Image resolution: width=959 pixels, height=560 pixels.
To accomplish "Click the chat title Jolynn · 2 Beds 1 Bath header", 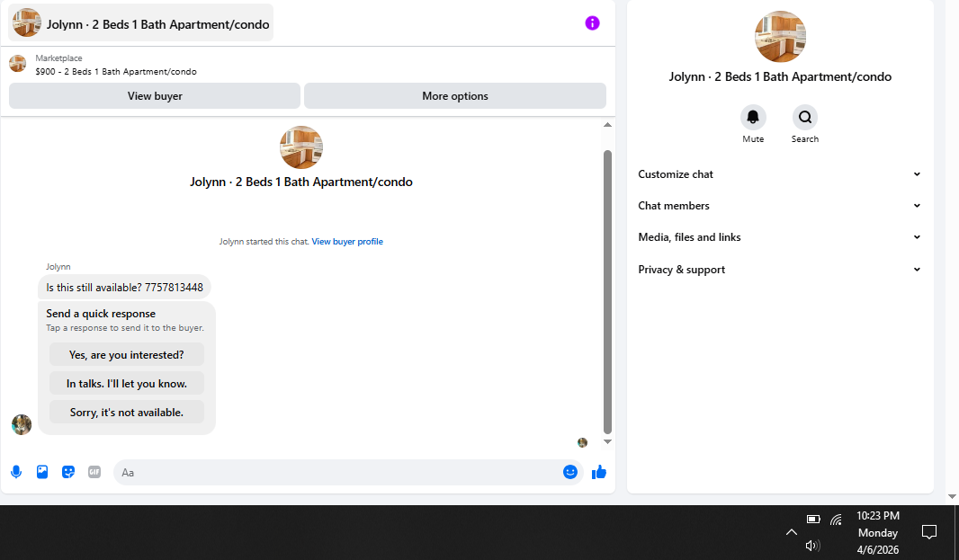I will click(x=140, y=24).
